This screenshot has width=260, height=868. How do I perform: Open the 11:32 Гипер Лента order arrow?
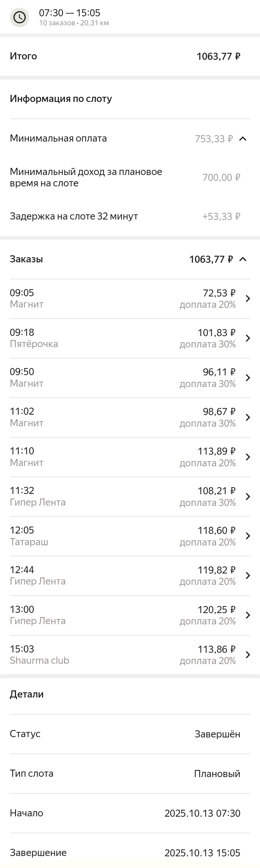pyautogui.click(x=248, y=496)
